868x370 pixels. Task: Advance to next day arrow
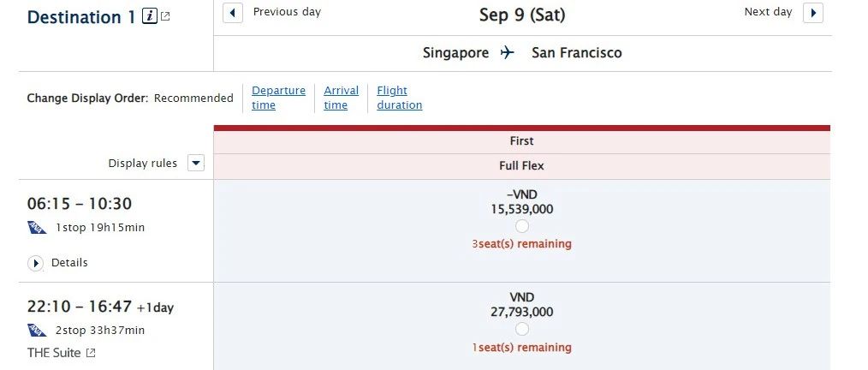coord(812,13)
